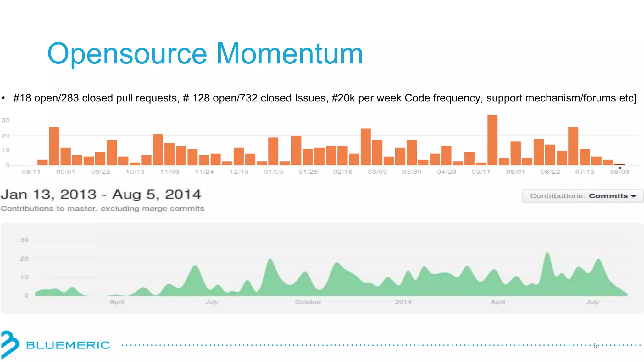Screen dimensions: 644x362
Task: Click the 01/05 date label on bar chart
Action: coord(273,172)
